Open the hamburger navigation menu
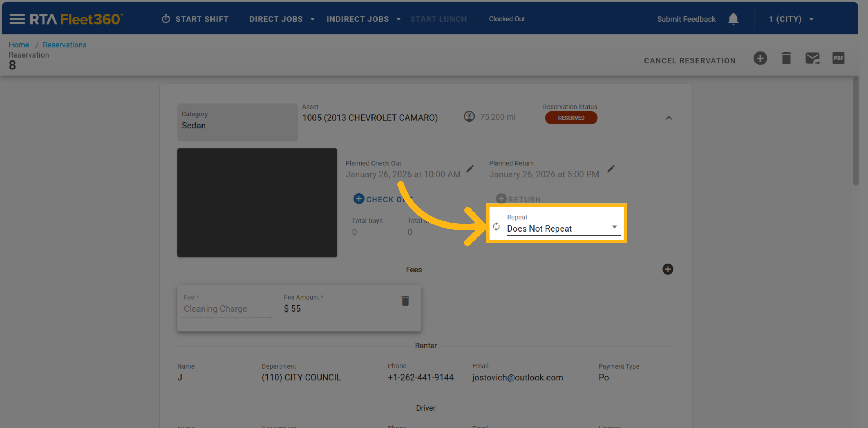This screenshot has width=868, height=428. (17, 19)
